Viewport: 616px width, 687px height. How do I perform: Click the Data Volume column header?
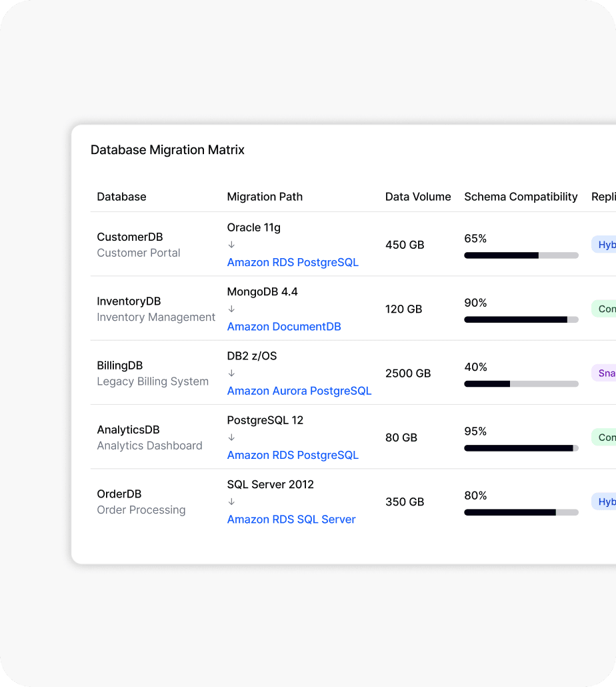418,197
